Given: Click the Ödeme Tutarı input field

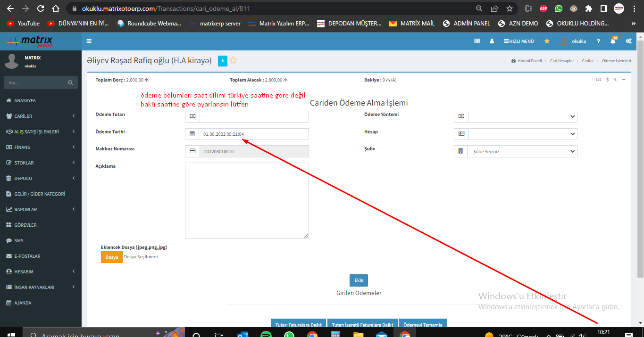Looking at the screenshot, I should pyautogui.click(x=254, y=116).
